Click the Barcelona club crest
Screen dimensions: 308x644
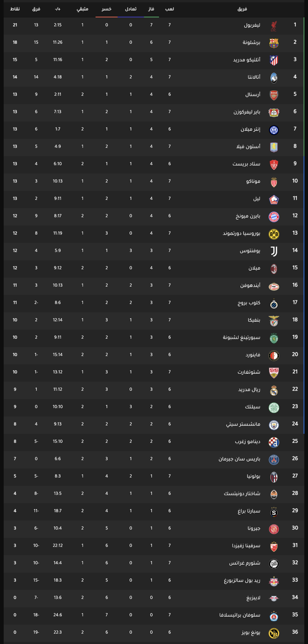[x=274, y=43]
